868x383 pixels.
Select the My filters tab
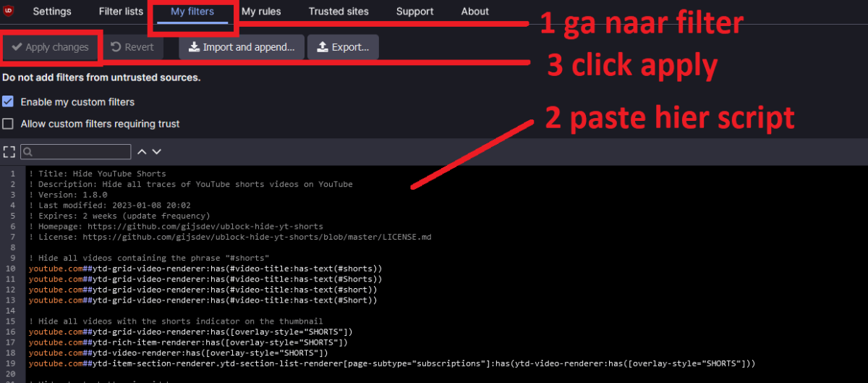coord(192,12)
